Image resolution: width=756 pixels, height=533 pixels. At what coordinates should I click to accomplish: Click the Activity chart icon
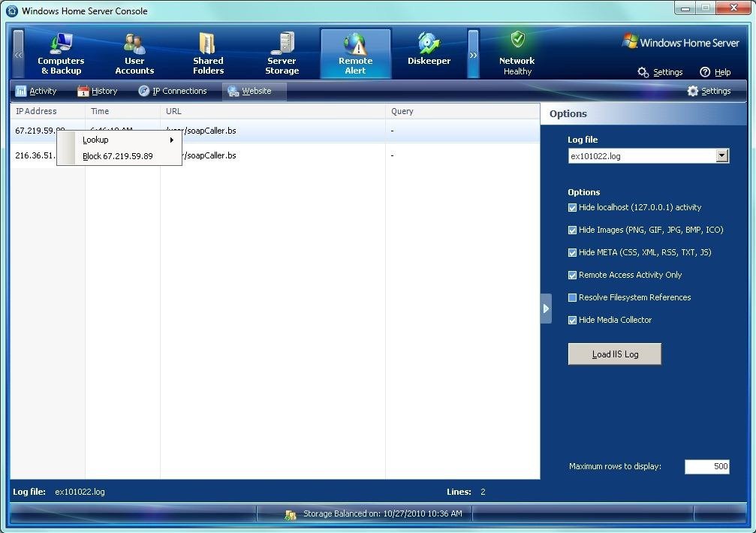coord(21,91)
